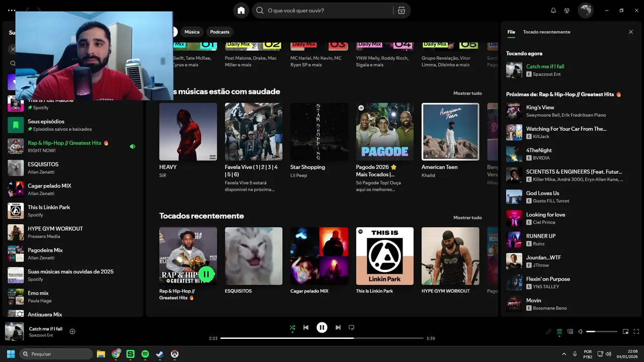Open the Star Shopping card
Viewport: 644px width, 362px height.
319,141
